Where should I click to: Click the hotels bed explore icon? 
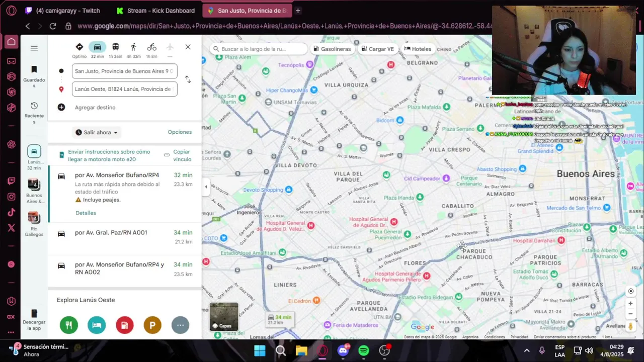[x=97, y=325]
